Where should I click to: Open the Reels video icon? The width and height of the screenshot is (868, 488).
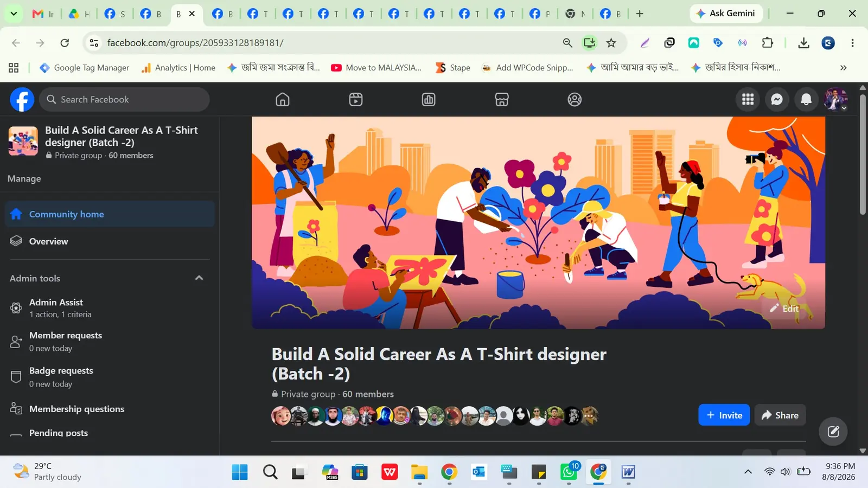(x=356, y=100)
